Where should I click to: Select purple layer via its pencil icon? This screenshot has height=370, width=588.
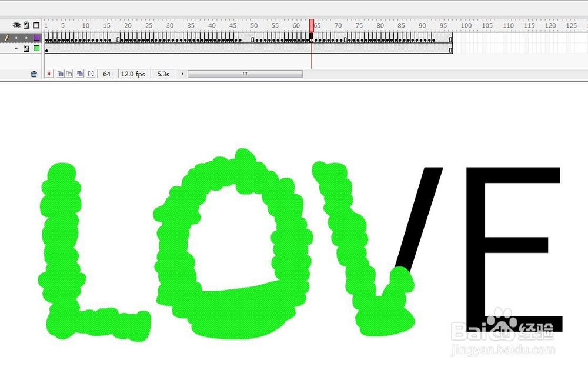[x=6, y=38]
